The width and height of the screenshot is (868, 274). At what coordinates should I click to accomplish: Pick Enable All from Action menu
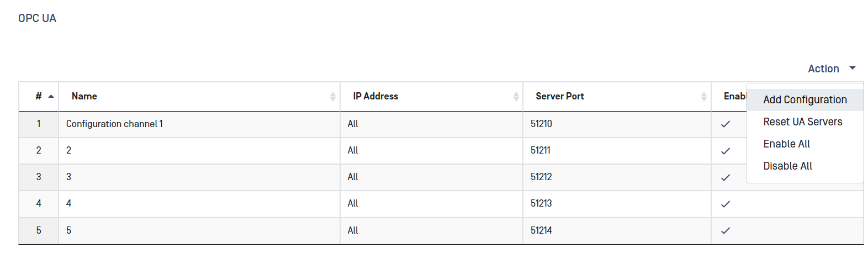[x=786, y=144]
